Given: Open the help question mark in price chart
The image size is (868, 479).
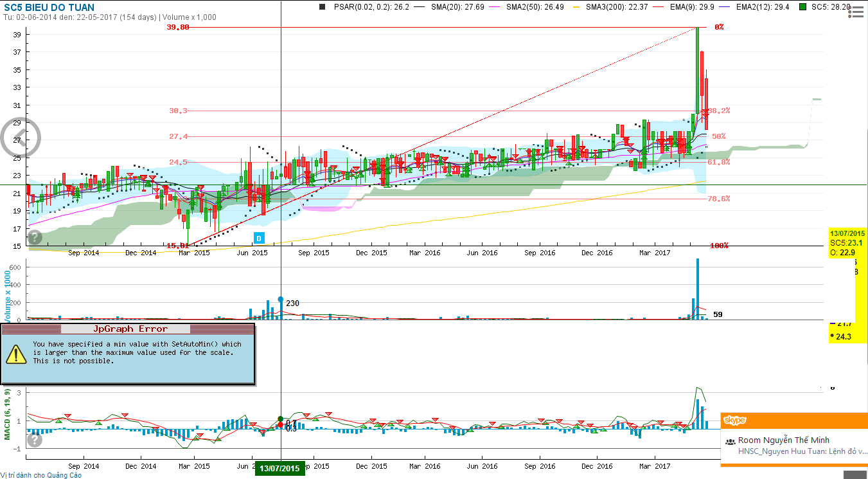Looking at the screenshot, I should pos(35,237).
